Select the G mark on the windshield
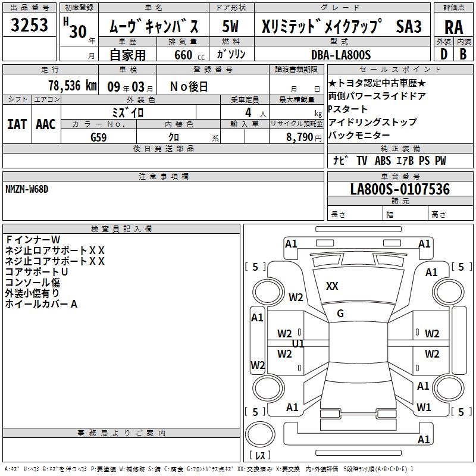 click(x=340, y=314)
